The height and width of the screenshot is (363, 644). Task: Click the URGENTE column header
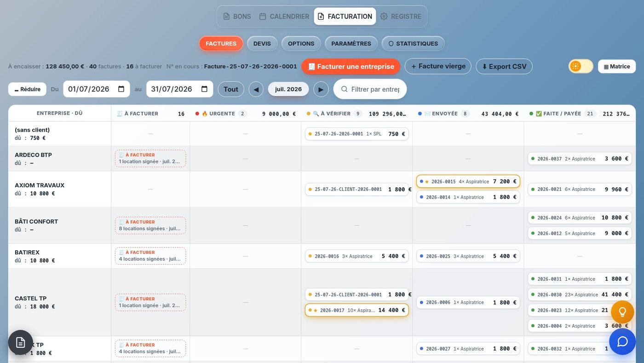point(245,114)
